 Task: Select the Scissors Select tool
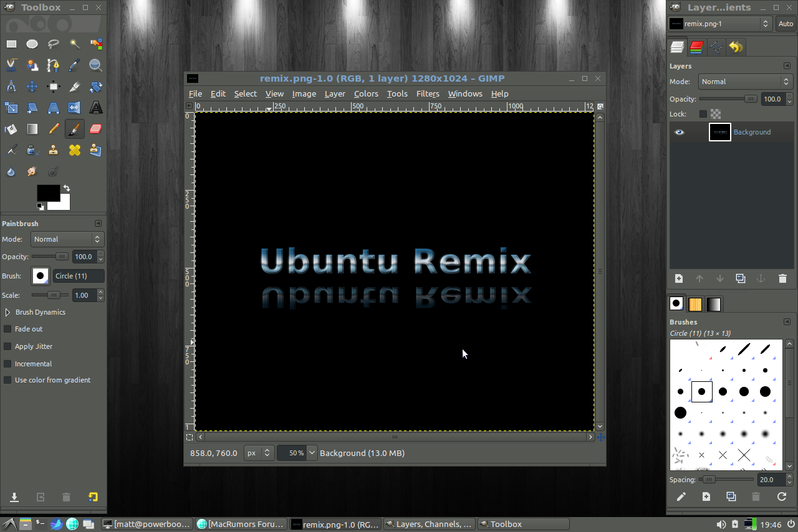click(x=11, y=65)
